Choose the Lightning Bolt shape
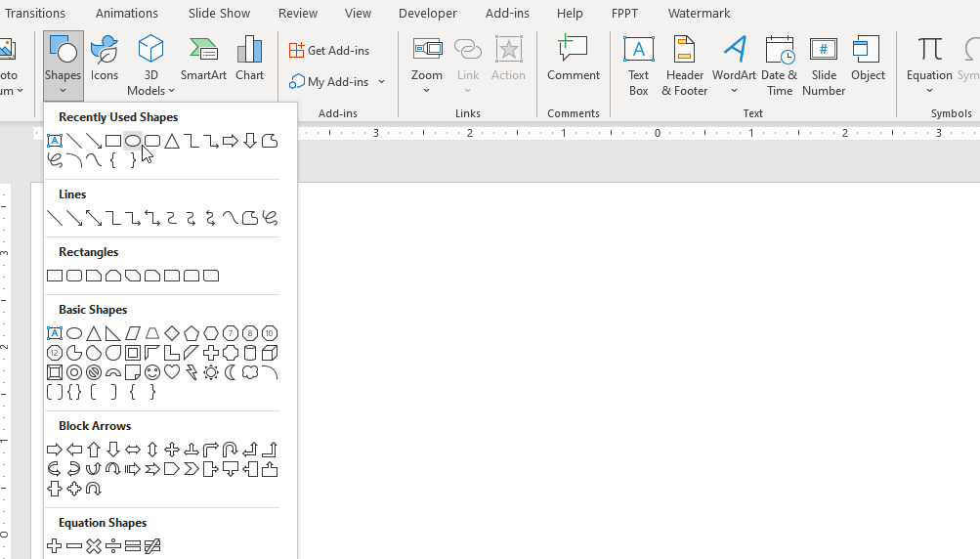Screen dimensions: 980x559 tap(192, 372)
